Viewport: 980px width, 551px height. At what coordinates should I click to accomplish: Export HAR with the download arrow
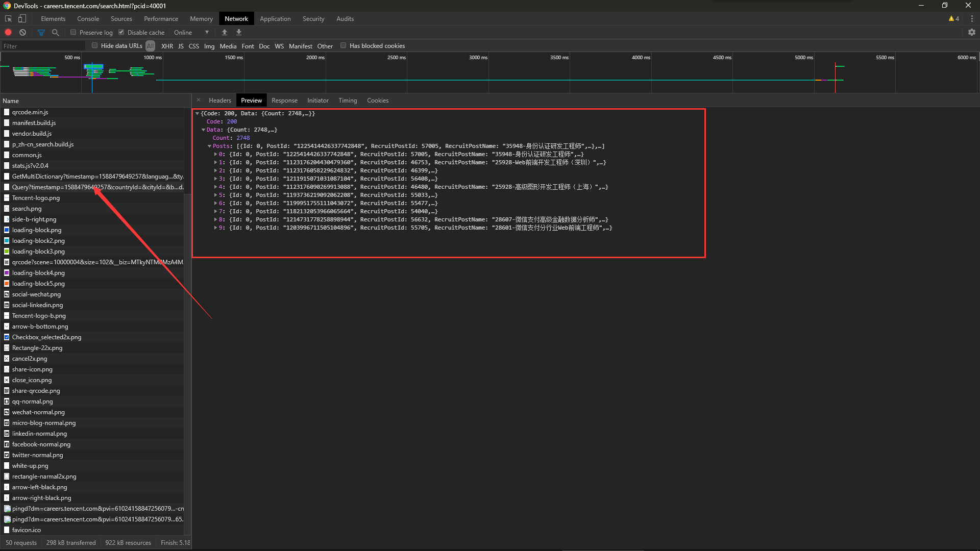pyautogui.click(x=238, y=32)
